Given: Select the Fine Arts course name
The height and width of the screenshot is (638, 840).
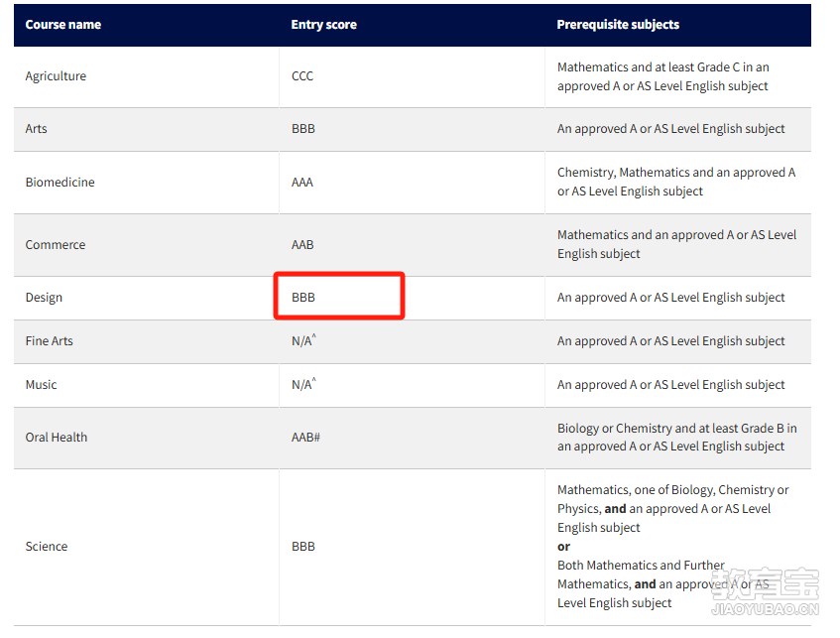Looking at the screenshot, I should click(x=50, y=341).
